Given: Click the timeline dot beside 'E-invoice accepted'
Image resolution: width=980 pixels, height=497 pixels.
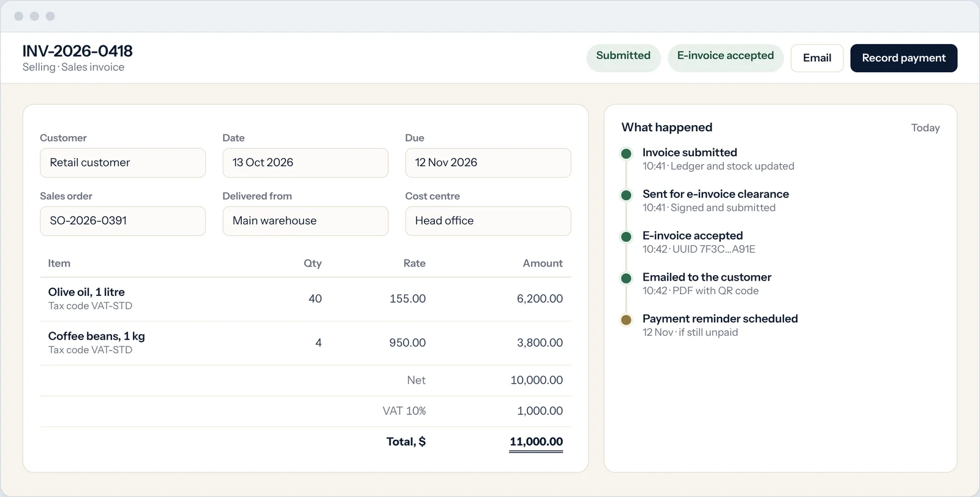Looking at the screenshot, I should pos(626,237).
